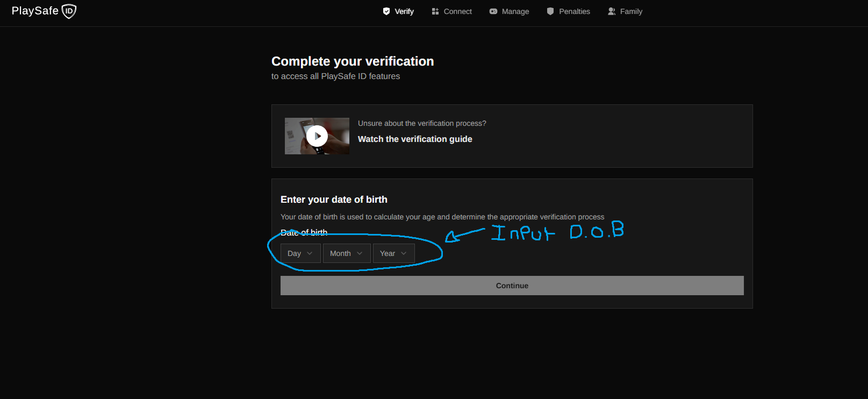The image size is (868, 399).
Task: Open the Day dropdown
Action: 300,253
